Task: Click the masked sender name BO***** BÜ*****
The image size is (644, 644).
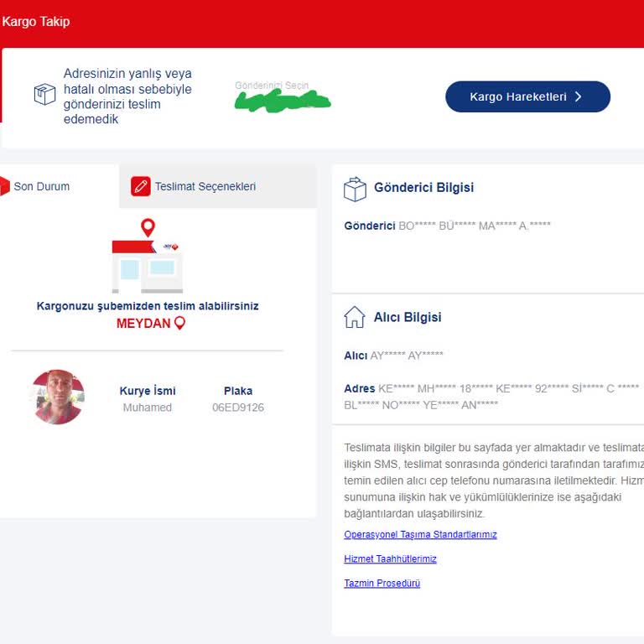Action: (x=475, y=226)
